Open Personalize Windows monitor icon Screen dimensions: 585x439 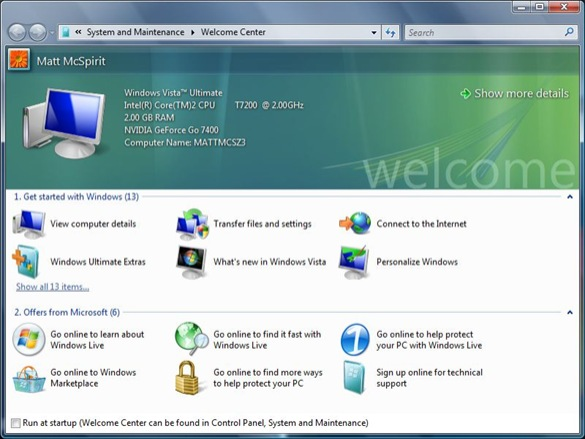[x=354, y=262]
